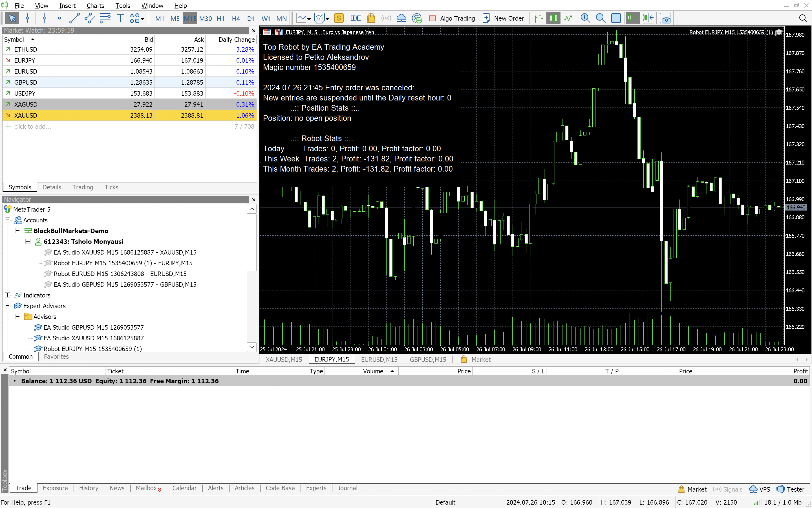This screenshot has width=812, height=508.
Task: Open the File menu
Action: (19, 5)
